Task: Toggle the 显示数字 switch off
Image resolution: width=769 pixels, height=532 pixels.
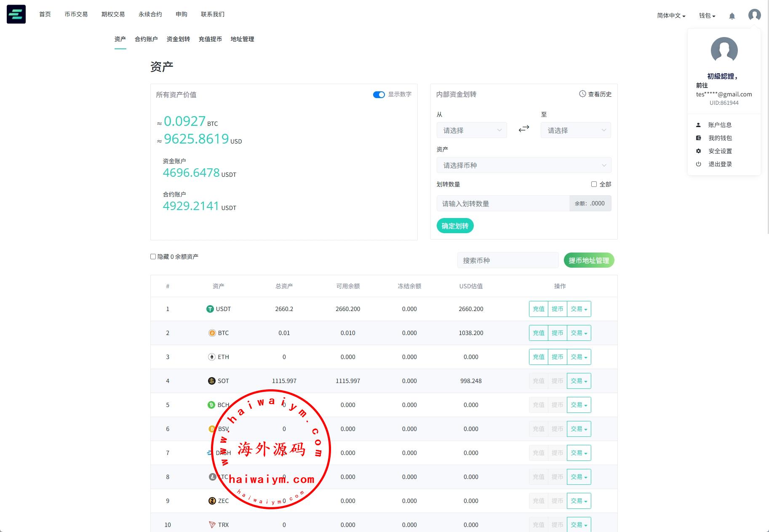Action: pyautogui.click(x=379, y=95)
